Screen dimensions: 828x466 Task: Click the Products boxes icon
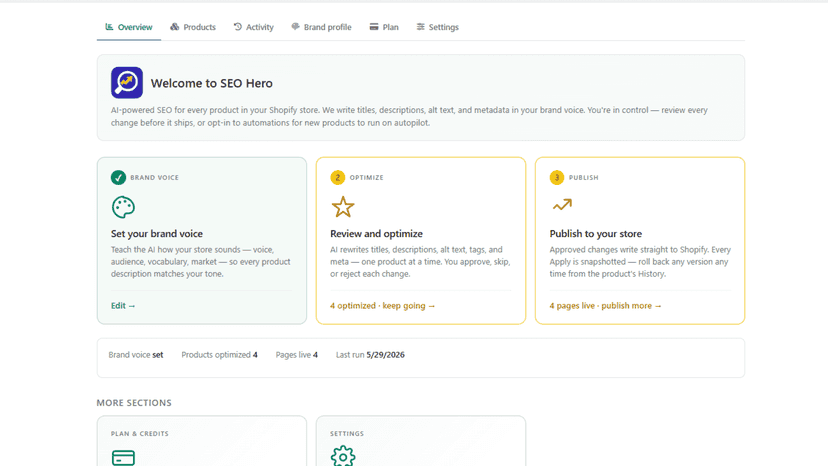[x=174, y=26]
